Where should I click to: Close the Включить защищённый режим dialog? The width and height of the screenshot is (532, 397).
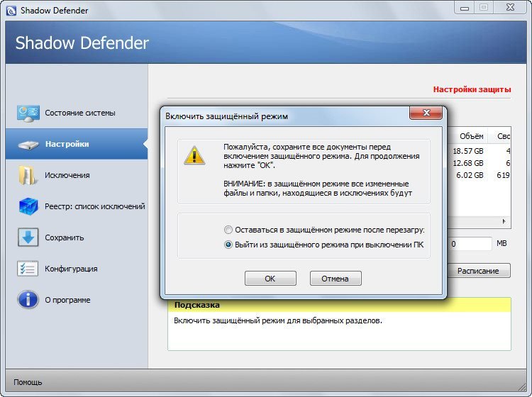tap(426, 113)
